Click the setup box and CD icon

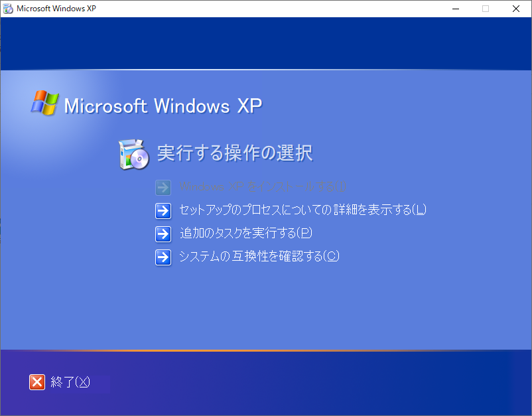[134, 155]
